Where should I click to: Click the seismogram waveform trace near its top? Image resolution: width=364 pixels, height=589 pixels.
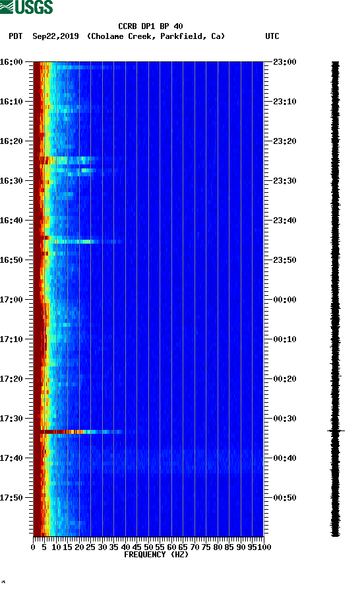tap(335, 67)
